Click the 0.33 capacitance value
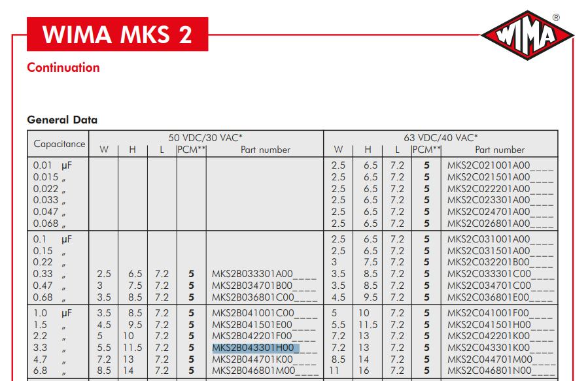 (x=43, y=274)
